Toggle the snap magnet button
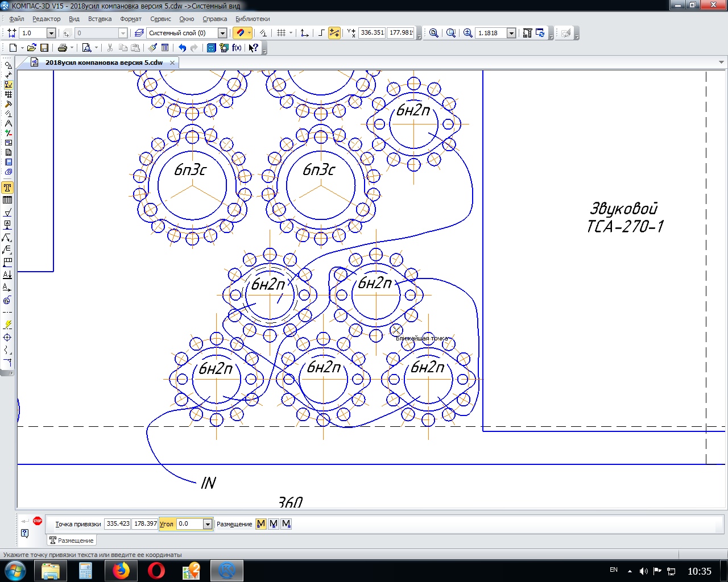 (x=241, y=33)
